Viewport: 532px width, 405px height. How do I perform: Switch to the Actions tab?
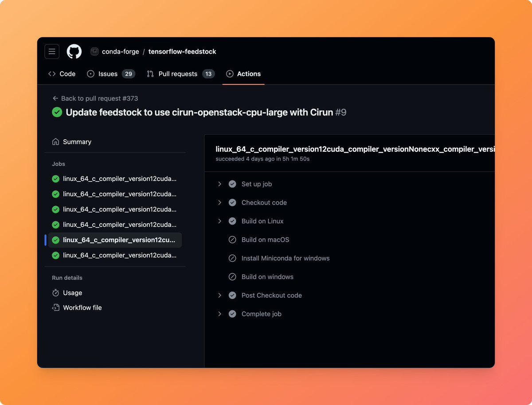point(243,74)
